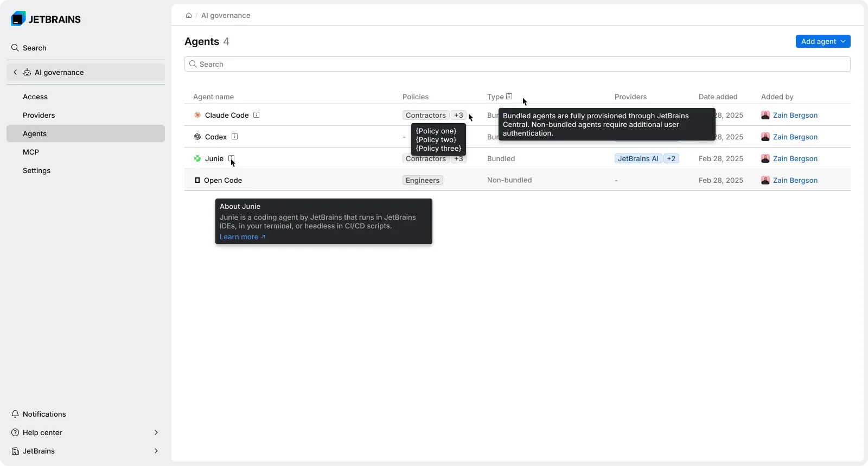Click Feb 28, 2025 in Open Code row
Viewport: 868px width, 466px height.
(x=721, y=180)
